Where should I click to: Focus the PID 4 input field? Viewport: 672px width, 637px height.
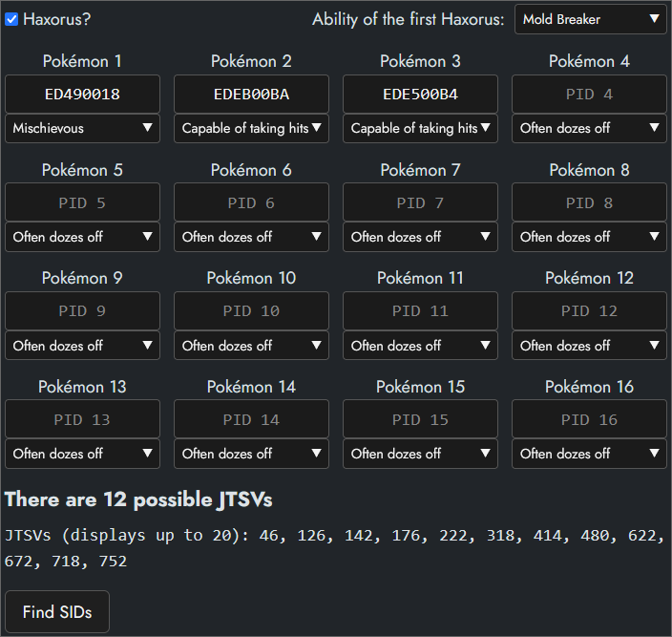pos(589,95)
